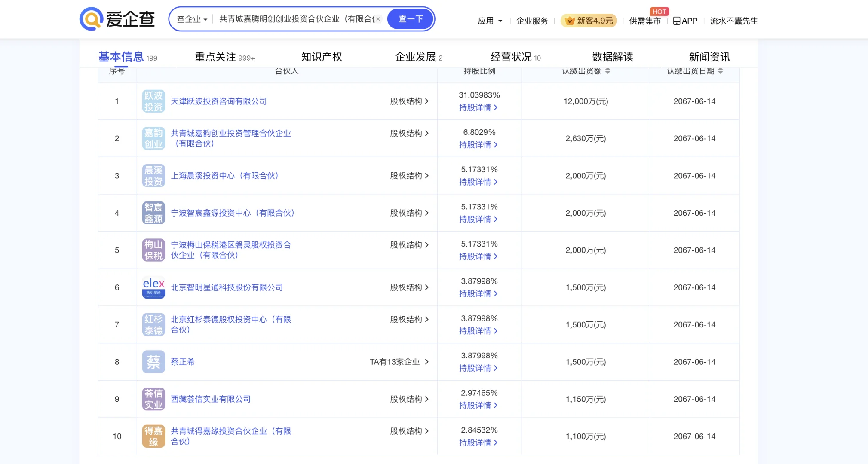The height and width of the screenshot is (464, 868).
Task: View 持股详情 for the 31.03983% row
Action: click(478, 107)
